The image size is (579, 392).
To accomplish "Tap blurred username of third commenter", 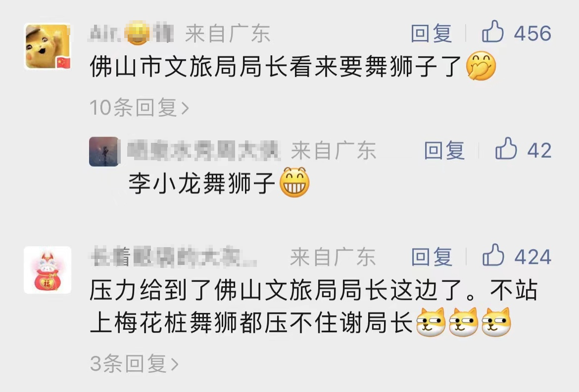I will tap(174, 257).
